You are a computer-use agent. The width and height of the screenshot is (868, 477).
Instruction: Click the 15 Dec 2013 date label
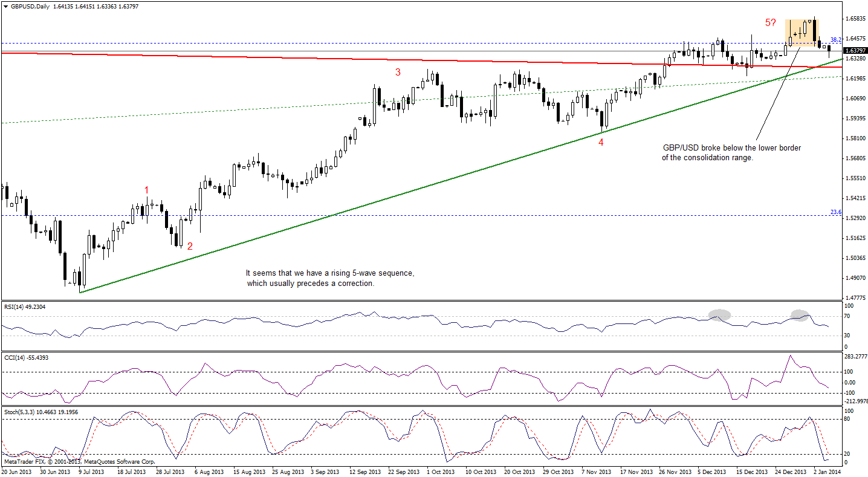click(x=753, y=472)
